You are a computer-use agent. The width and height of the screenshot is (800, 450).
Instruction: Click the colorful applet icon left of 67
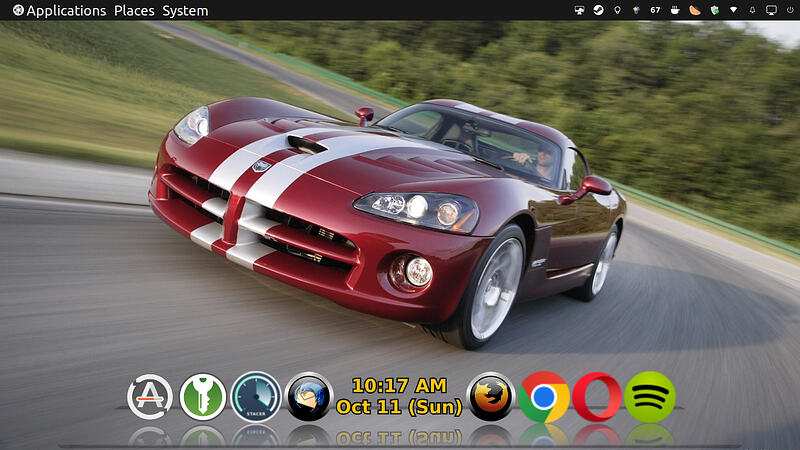click(636, 10)
